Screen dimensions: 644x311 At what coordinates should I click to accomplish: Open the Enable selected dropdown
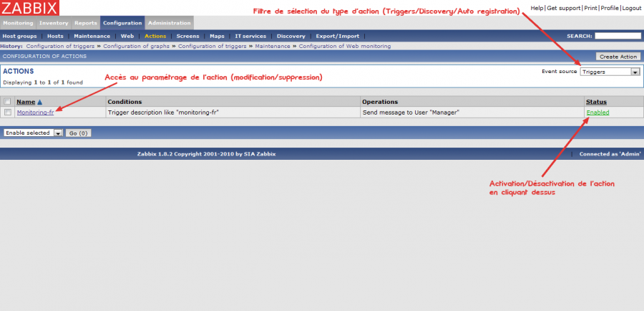[33, 133]
